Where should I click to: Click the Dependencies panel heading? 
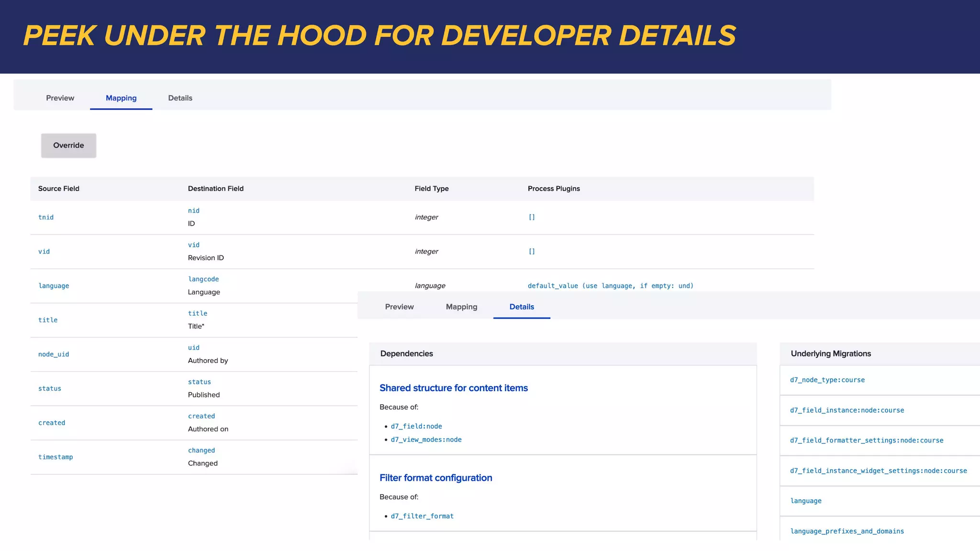coord(407,354)
